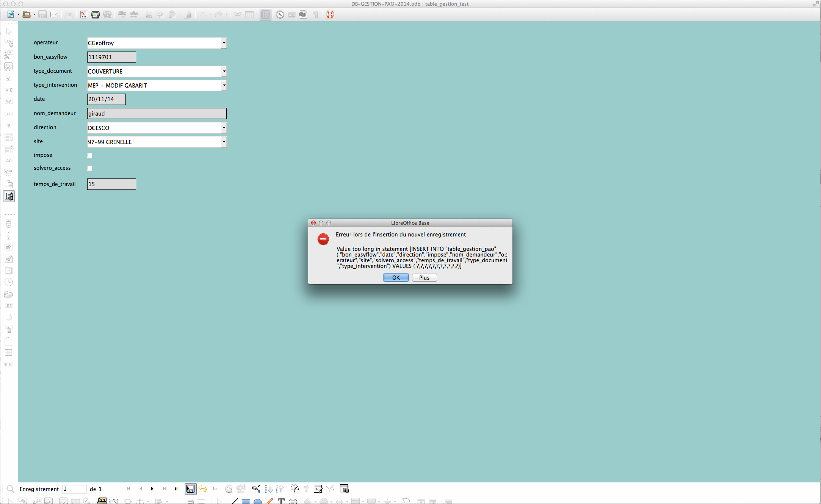The height and width of the screenshot is (504, 821).
Task: Click OK in the error dialog
Action: click(396, 278)
